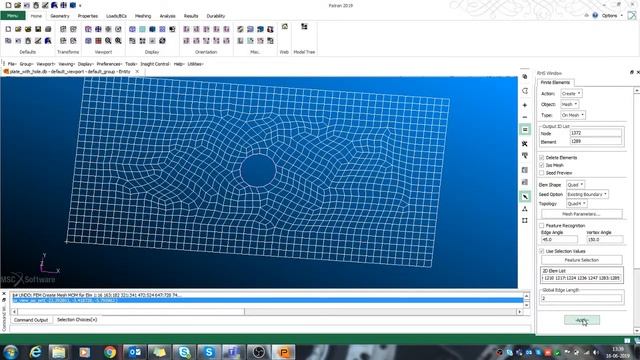Click the New database icon in Defaults group
Screen dimensions: 640x360
click(x=8, y=29)
